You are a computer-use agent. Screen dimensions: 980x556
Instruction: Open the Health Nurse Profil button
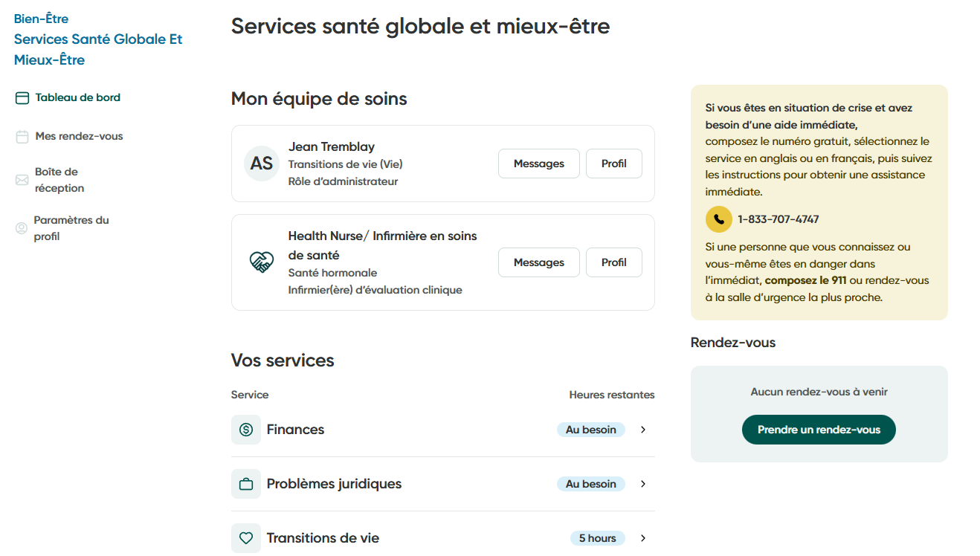tap(613, 262)
